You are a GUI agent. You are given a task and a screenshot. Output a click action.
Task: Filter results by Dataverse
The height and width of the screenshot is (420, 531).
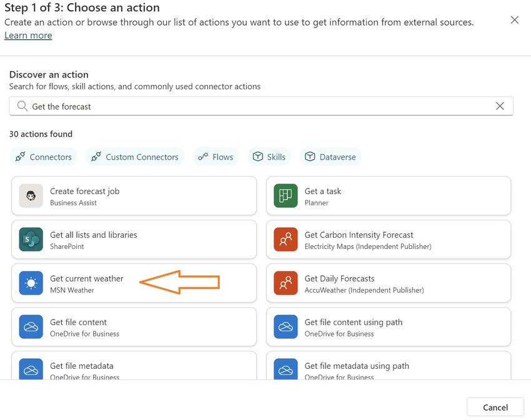(x=330, y=157)
